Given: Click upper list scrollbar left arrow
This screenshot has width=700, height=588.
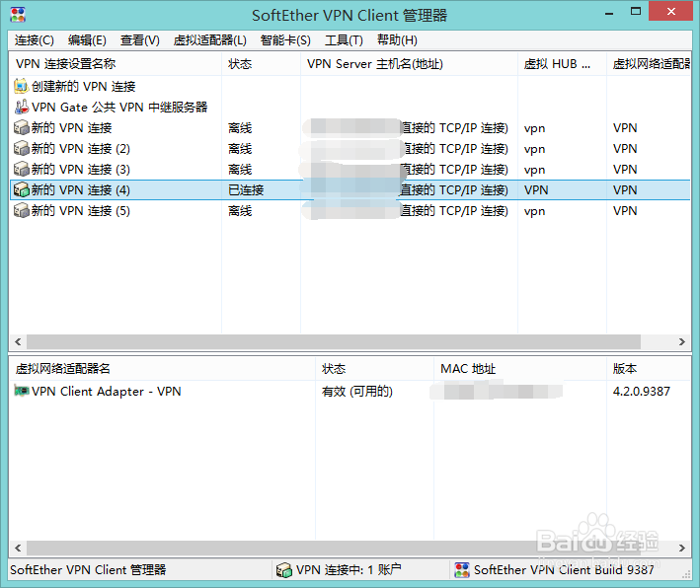Looking at the screenshot, I should tap(18, 341).
